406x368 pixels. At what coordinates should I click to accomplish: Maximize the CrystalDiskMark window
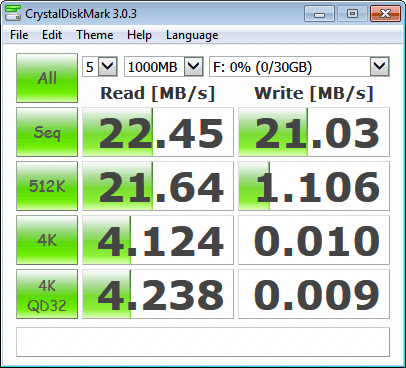pos(352,14)
